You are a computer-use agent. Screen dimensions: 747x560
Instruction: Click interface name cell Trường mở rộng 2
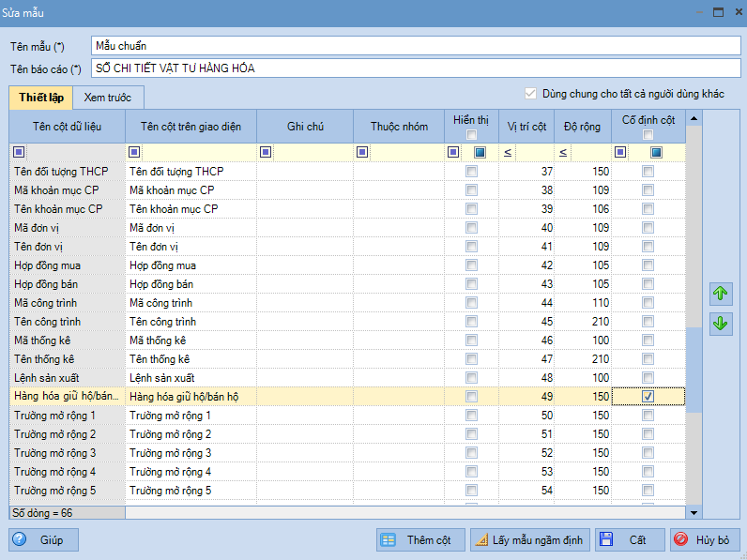point(191,434)
